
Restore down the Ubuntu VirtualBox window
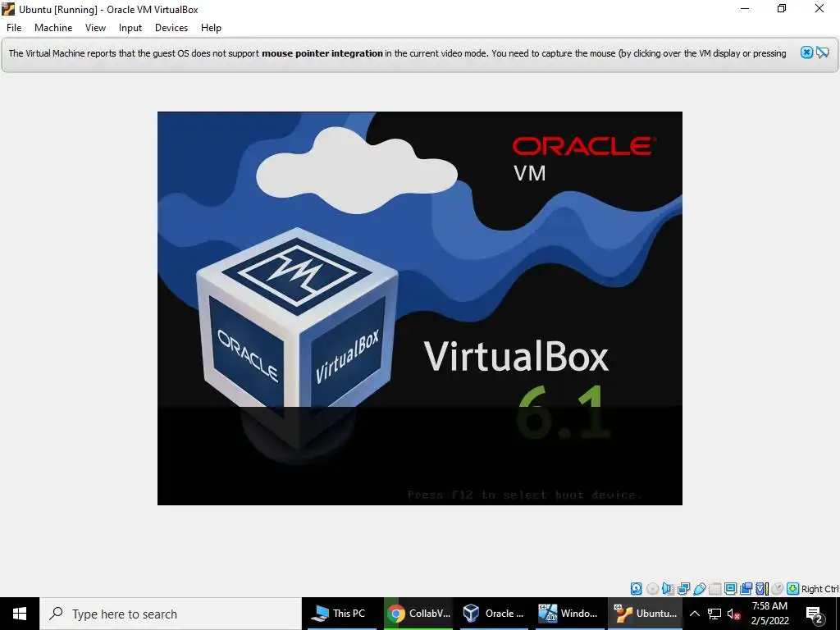[x=782, y=9]
